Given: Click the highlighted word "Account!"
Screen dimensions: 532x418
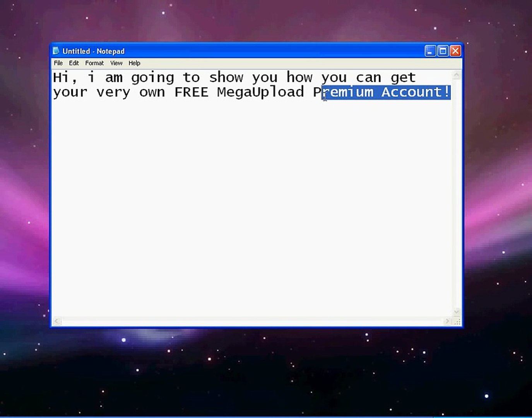Looking at the screenshot, I should coord(416,92).
